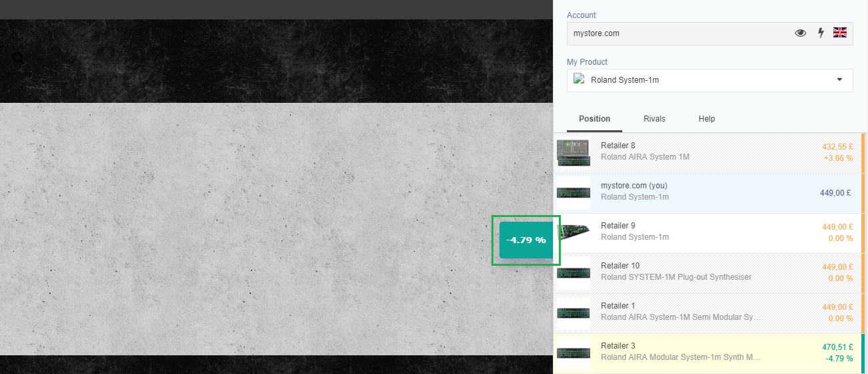Click the magnifier search icon on the page

(x=18, y=58)
